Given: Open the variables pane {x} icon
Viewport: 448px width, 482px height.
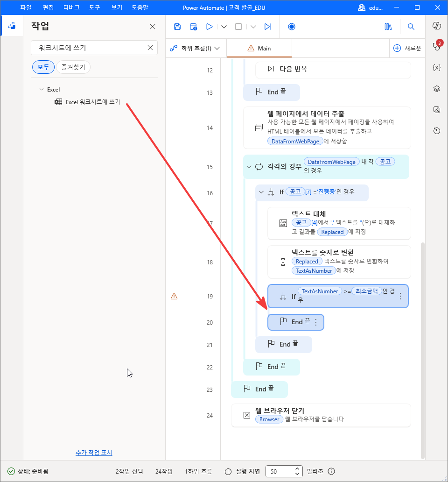Looking at the screenshot, I should (x=437, y=68).
